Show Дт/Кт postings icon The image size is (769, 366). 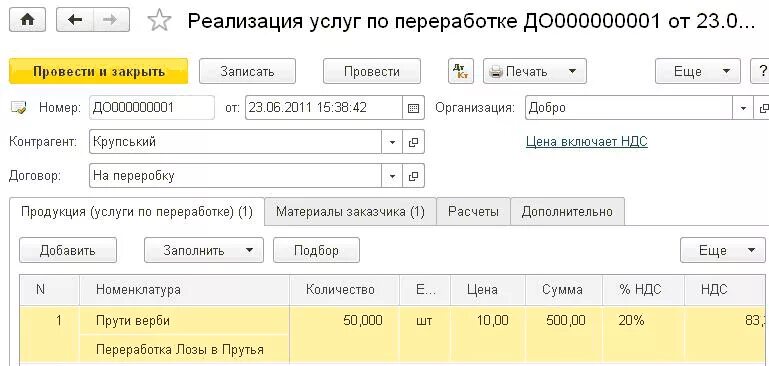(461, 72)
